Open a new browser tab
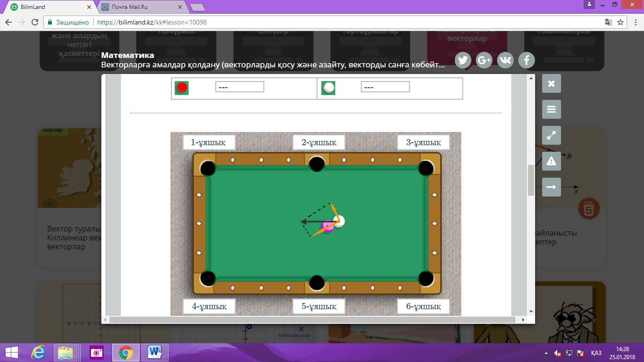Image resolution: width=644 pixels, height=362 pixels. coord(197,7)
